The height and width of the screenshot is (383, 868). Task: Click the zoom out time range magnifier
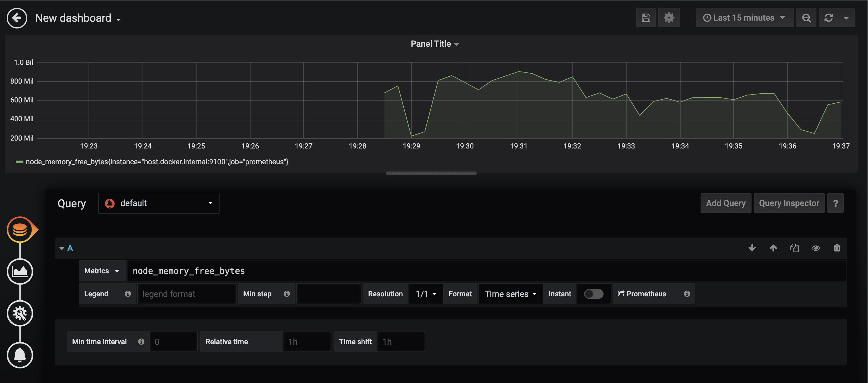(x=806, y=18)
